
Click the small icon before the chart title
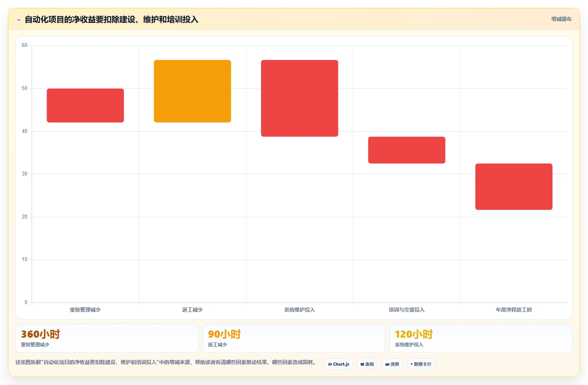[x=19, y=20]
